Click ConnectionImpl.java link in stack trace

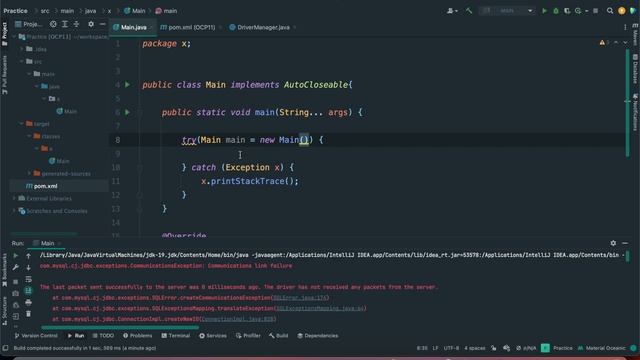click(238, 319)
